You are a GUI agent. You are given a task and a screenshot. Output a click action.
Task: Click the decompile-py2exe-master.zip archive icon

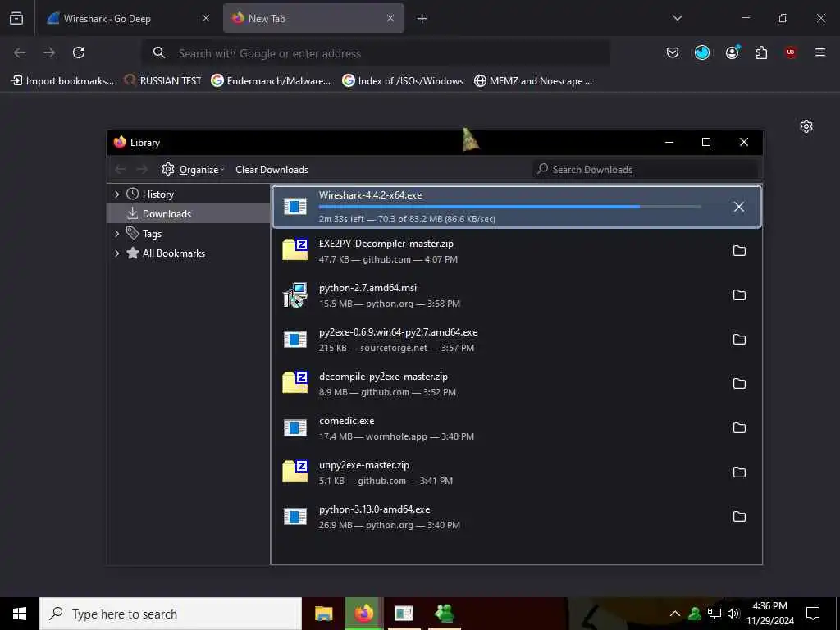[x=295, y=383]
